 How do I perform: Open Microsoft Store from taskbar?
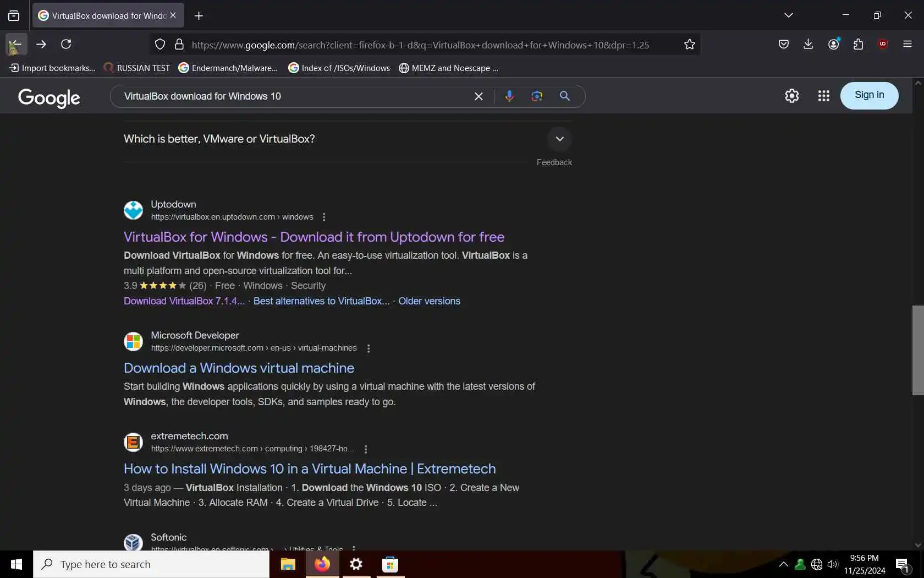[x=390, y=564]
